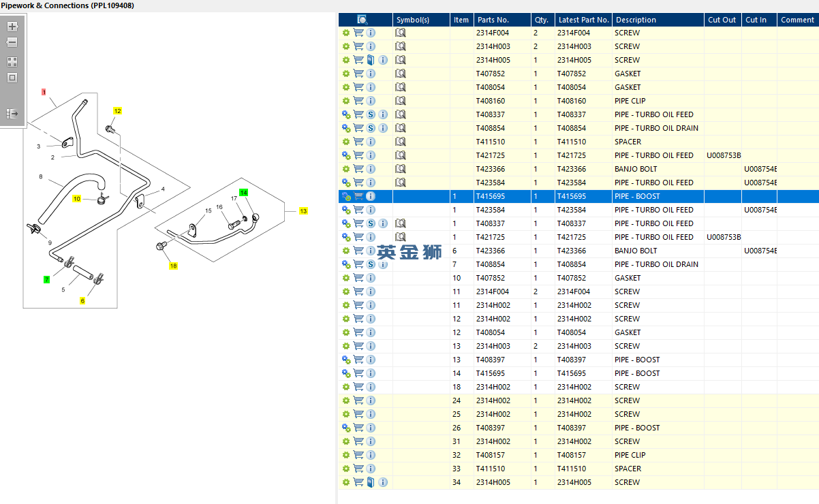Select green callout 14 in the diagram
Image resolution: width=819 pixels, height=504 pixels.
point(243,193)
